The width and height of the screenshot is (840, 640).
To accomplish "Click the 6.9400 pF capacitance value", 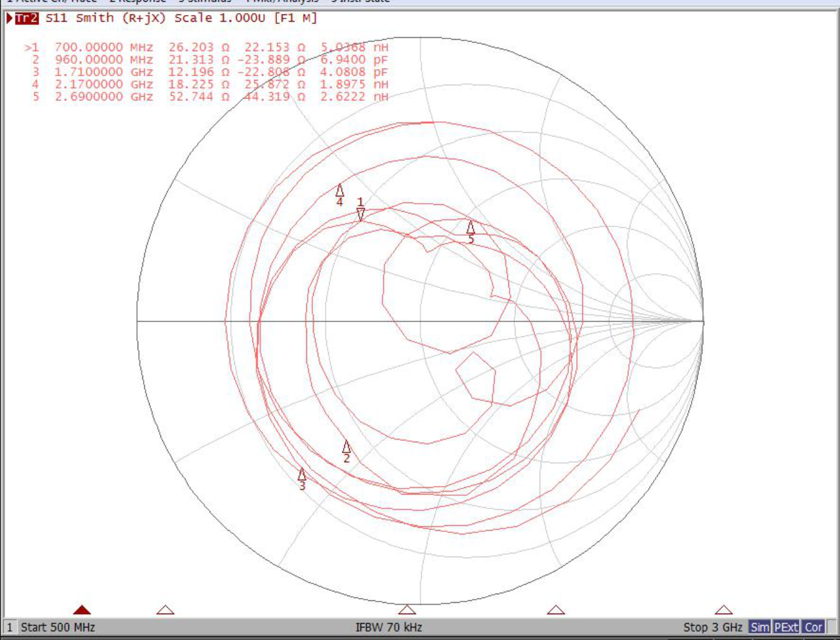I will (x=355, y=59).
